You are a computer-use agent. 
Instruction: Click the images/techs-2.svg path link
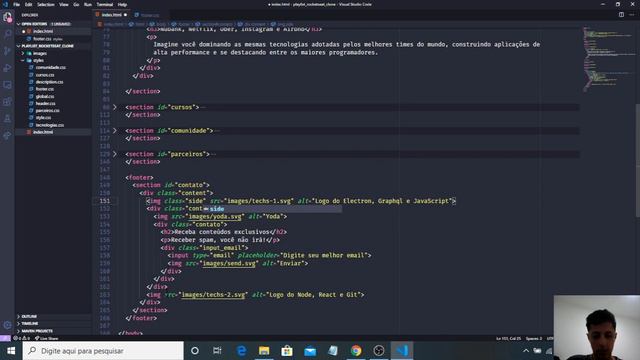click(213, 295)
